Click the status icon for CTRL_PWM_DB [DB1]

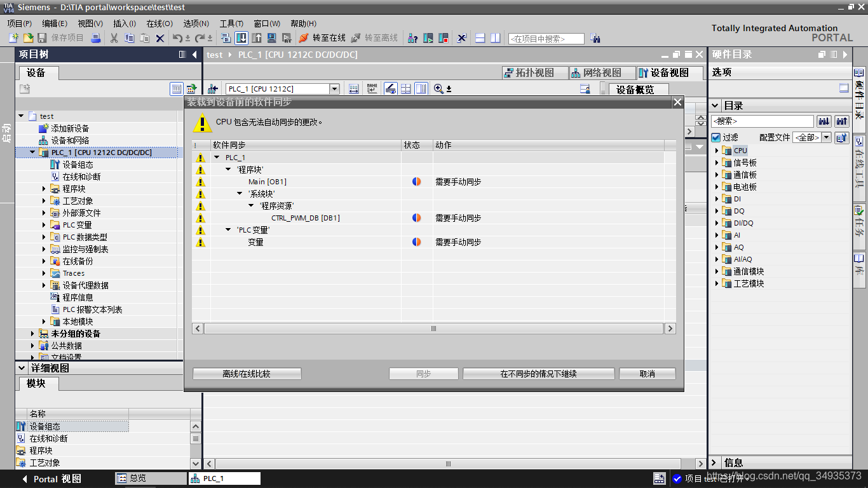tap(416, 218)
